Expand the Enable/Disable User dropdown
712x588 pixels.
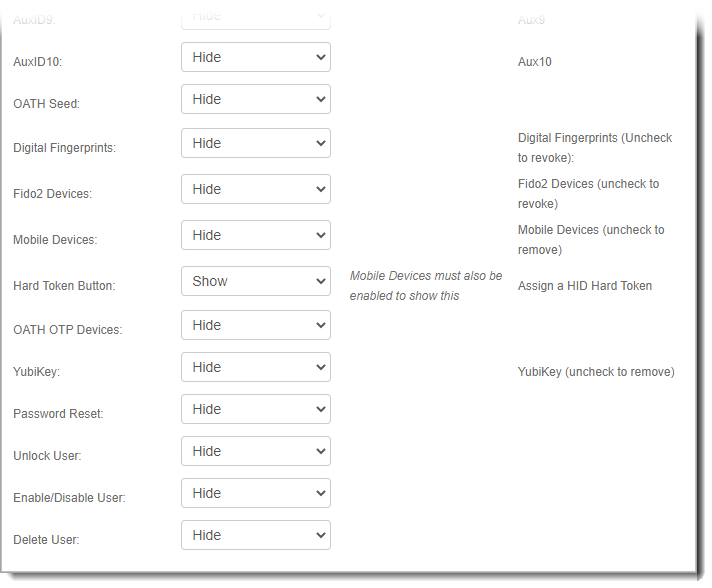[255, 494]
